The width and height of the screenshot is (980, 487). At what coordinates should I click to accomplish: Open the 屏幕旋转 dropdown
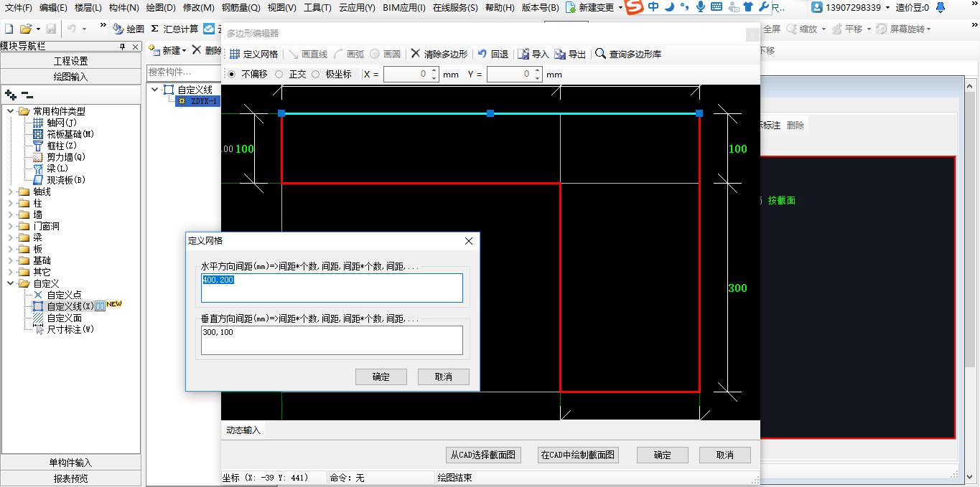[x=928, y=29]
